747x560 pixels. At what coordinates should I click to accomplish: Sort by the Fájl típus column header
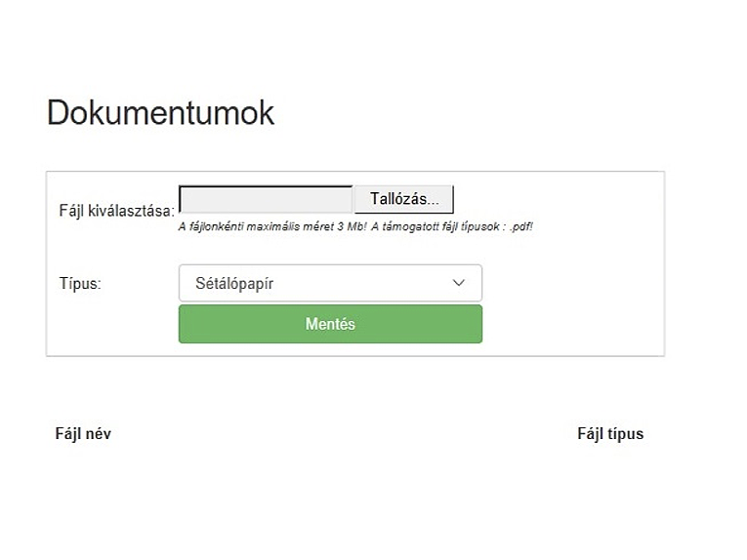pos(610,434)
